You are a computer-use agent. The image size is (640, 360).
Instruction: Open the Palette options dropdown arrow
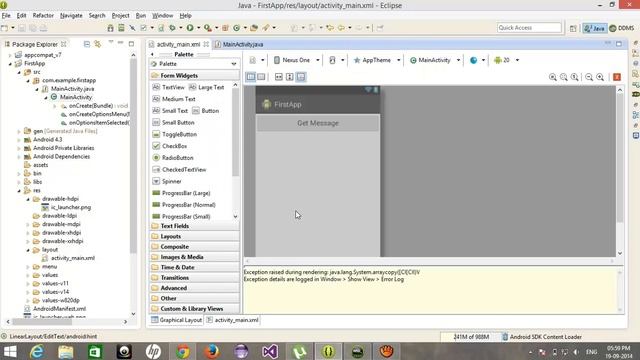(234, 64)
